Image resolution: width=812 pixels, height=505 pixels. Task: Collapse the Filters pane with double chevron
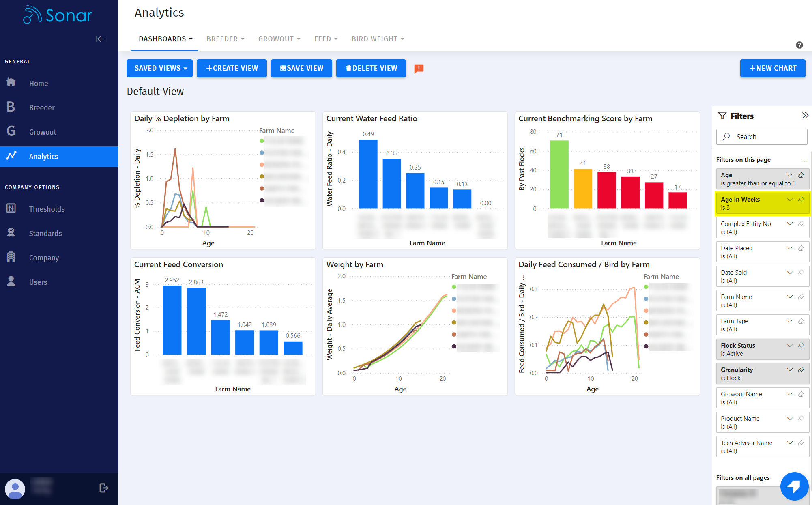[x=805, y=116]
